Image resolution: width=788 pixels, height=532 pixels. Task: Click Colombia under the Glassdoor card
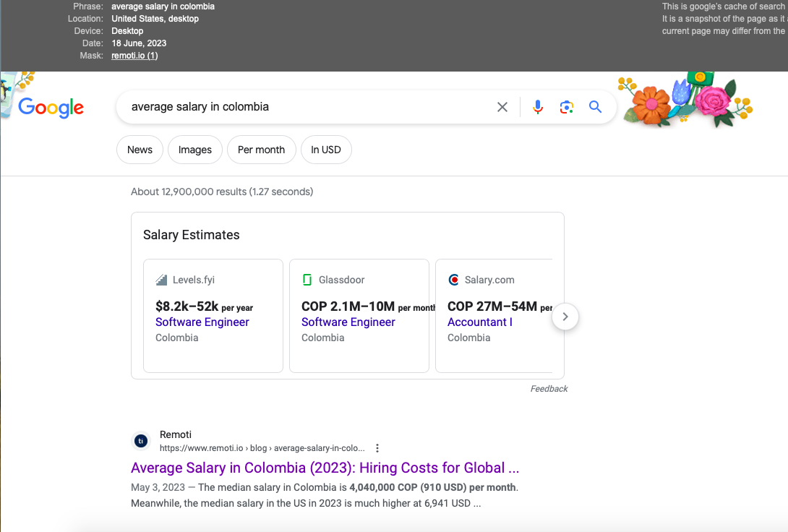[323, 338]
